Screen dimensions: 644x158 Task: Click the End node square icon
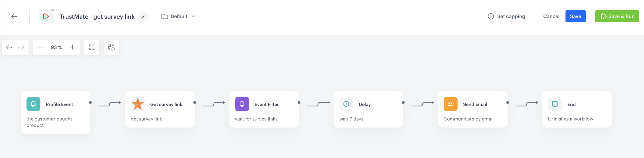(x=555, y=104)
